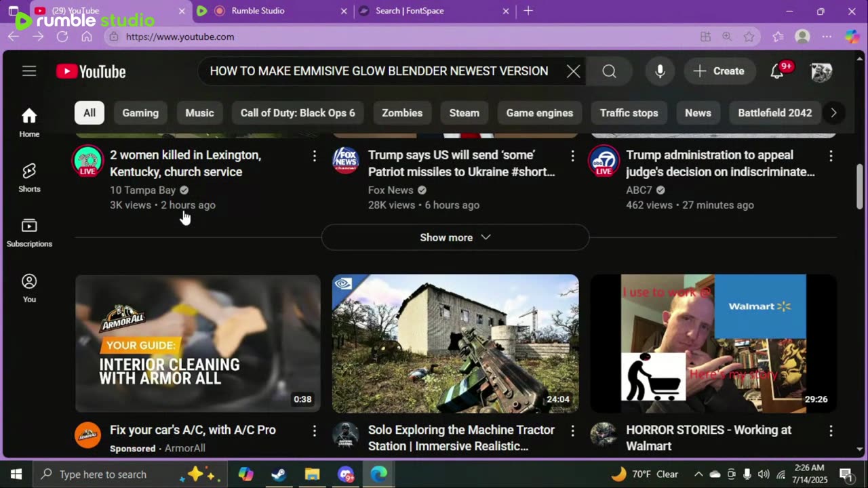The image size is (868, 488).
Task: Open a new browser tab
Action: 528,11
